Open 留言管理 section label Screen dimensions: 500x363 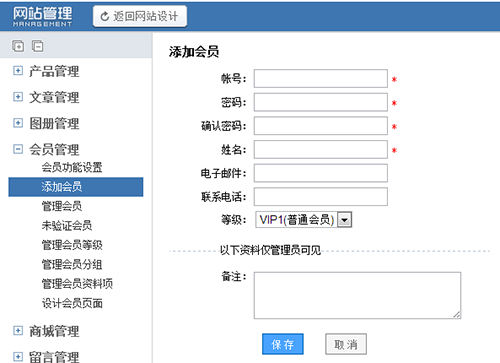coord(54,357)
